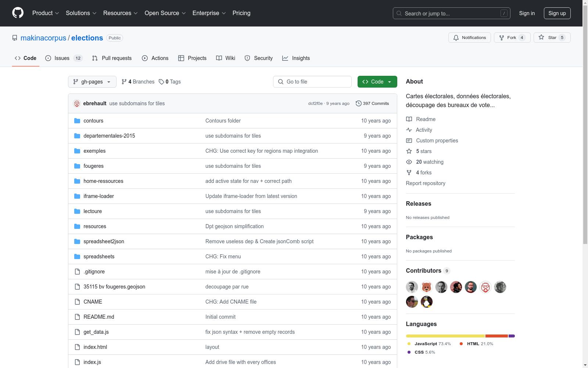Expand the Open Source menu
The width and height of the screenshot is (588, 368).
[165, 13]
